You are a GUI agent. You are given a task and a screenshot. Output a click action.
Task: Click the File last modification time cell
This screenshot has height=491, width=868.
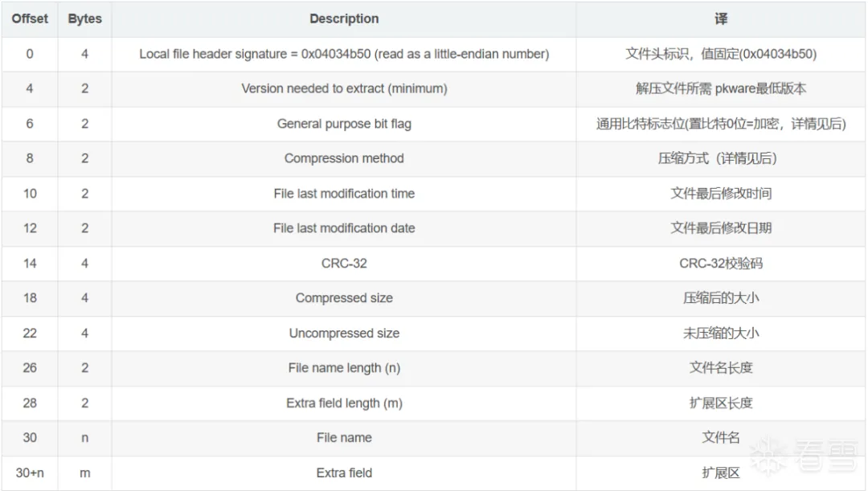tap(344, 194)
